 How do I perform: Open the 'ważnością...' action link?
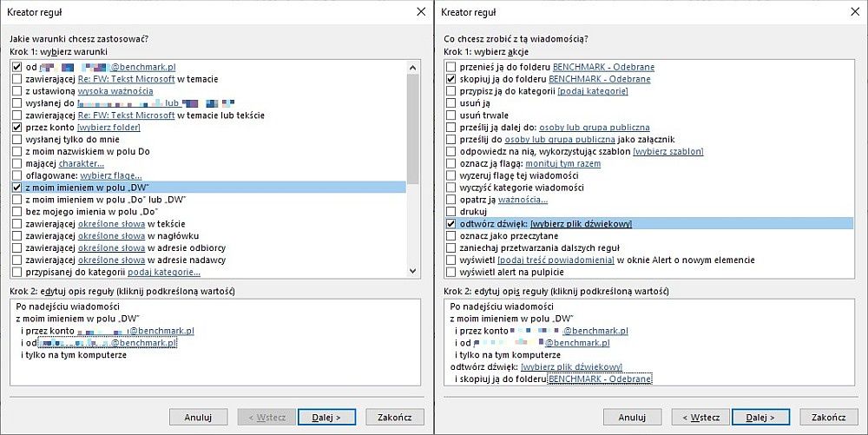point(523,200)
